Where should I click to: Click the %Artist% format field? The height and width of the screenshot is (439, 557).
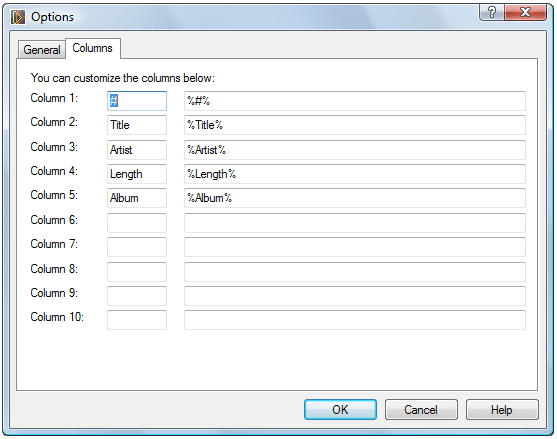pyautogui.click(x=355, y=150)
